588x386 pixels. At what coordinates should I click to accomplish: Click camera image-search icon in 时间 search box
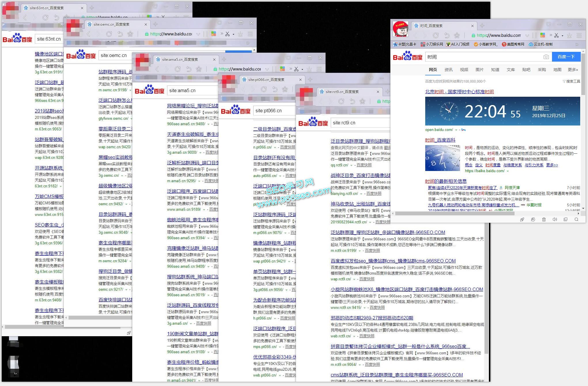(546, 57)
